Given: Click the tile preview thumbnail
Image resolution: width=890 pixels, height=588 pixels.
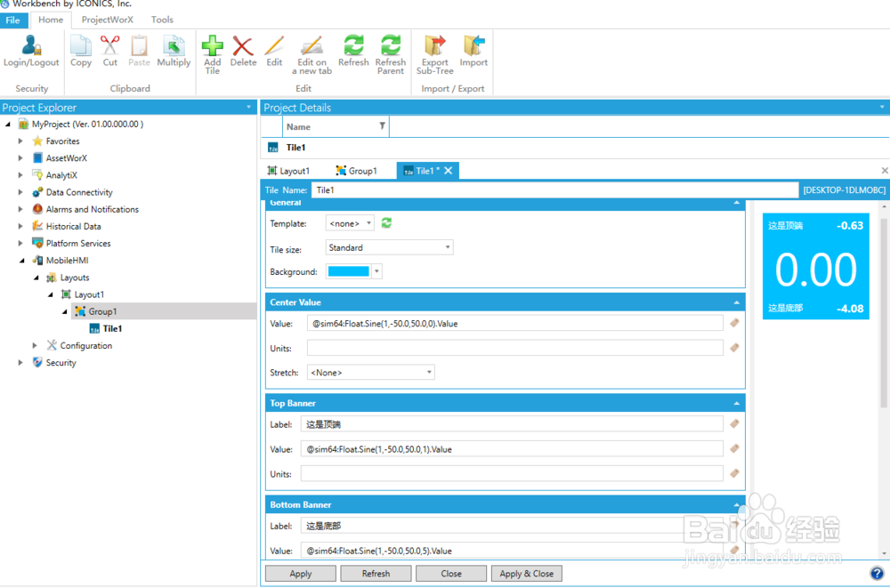Looking at the screenshot, I should [815, 266].
